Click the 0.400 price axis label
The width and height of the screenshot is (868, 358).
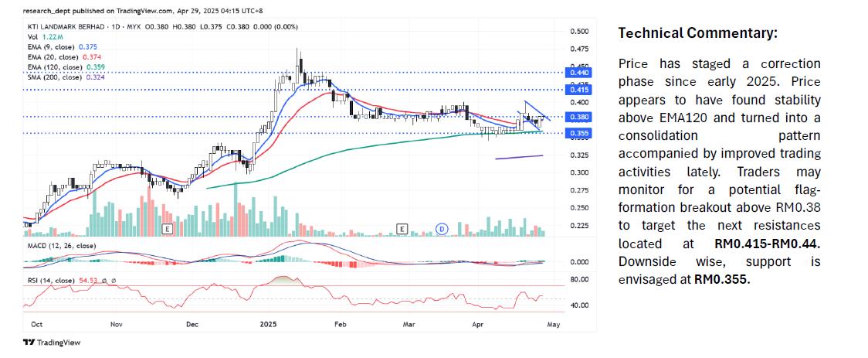tap(578, 102)
